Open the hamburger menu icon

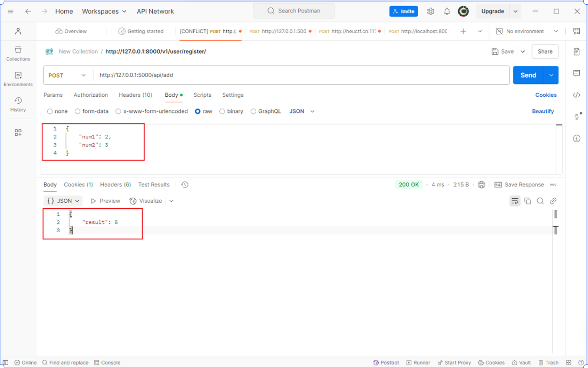coord(10,11)
